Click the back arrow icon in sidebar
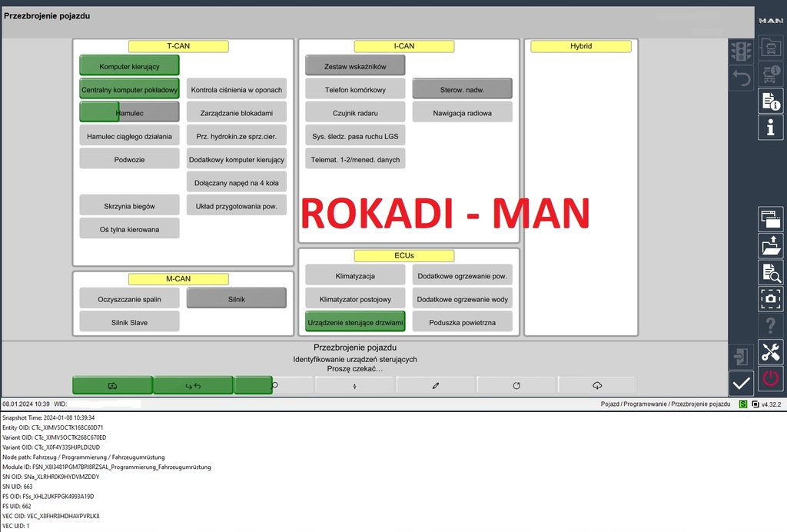The height and width of the screenshot is (532, 787). coord(742,78)
